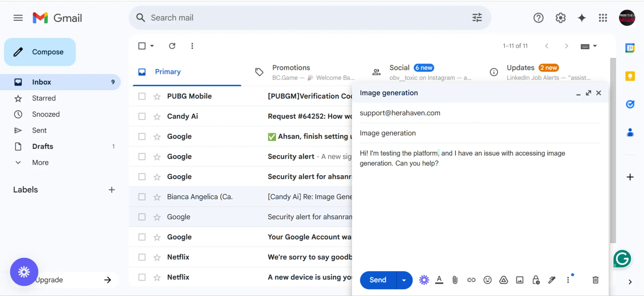
Task: Open the Drafts folder
Action: [60, 146]
